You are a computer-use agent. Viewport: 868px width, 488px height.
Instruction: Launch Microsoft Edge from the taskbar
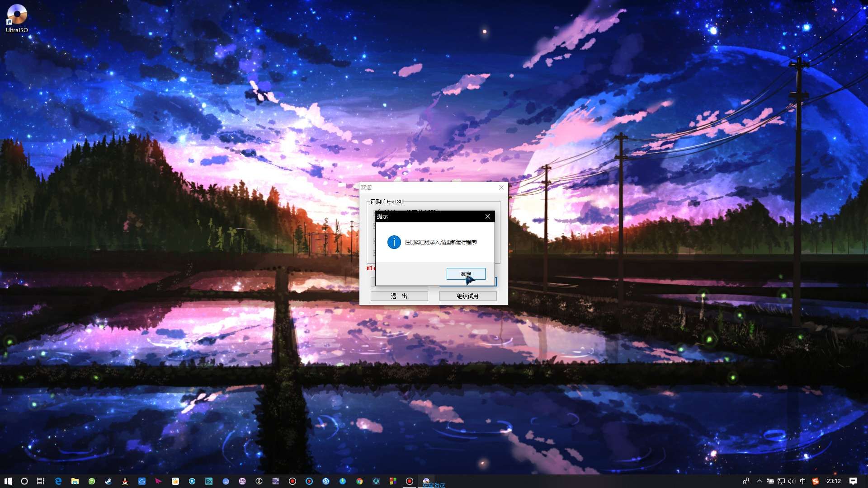click(x=58, y=481)
